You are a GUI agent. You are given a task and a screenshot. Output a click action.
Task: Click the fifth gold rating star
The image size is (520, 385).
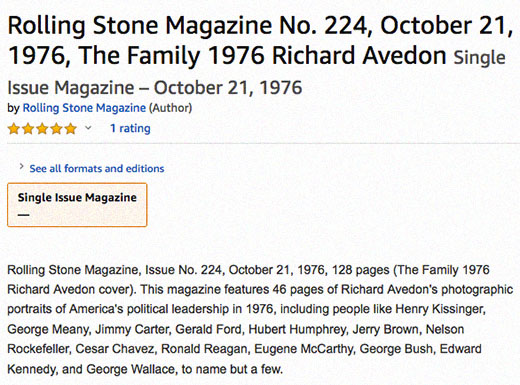[x=71, y=128]
